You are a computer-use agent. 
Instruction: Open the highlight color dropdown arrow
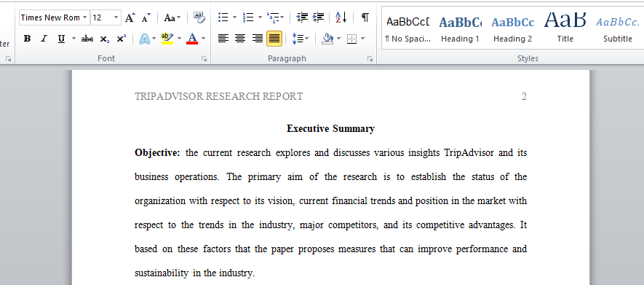point(179,39)
